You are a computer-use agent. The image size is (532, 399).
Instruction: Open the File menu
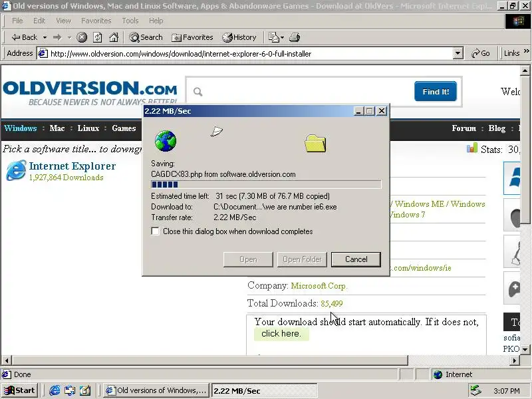click(x=17, y=21)
